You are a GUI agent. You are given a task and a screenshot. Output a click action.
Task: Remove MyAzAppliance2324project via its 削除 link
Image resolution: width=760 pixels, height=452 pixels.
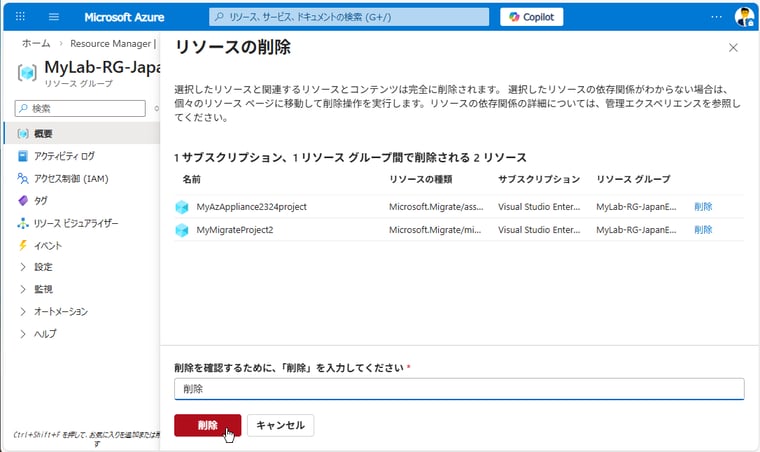(703, 207)
